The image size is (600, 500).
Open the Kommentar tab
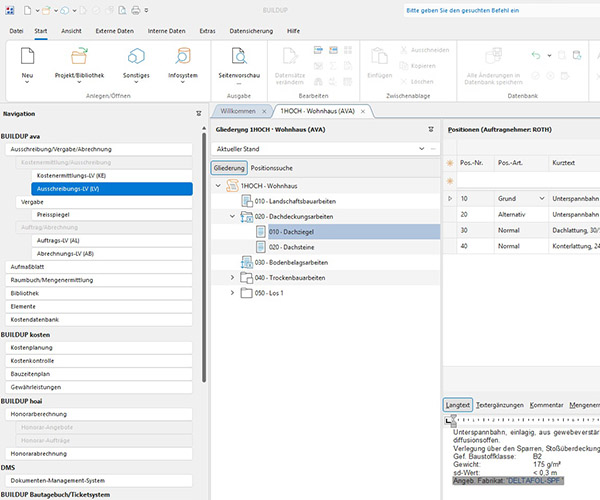click(546, 405)
